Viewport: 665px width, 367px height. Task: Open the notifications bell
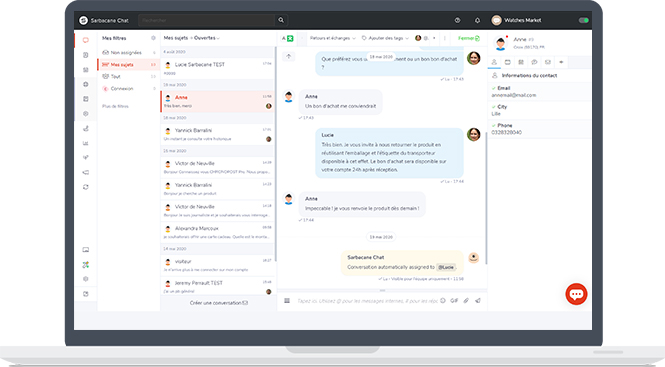pos(477,20)
